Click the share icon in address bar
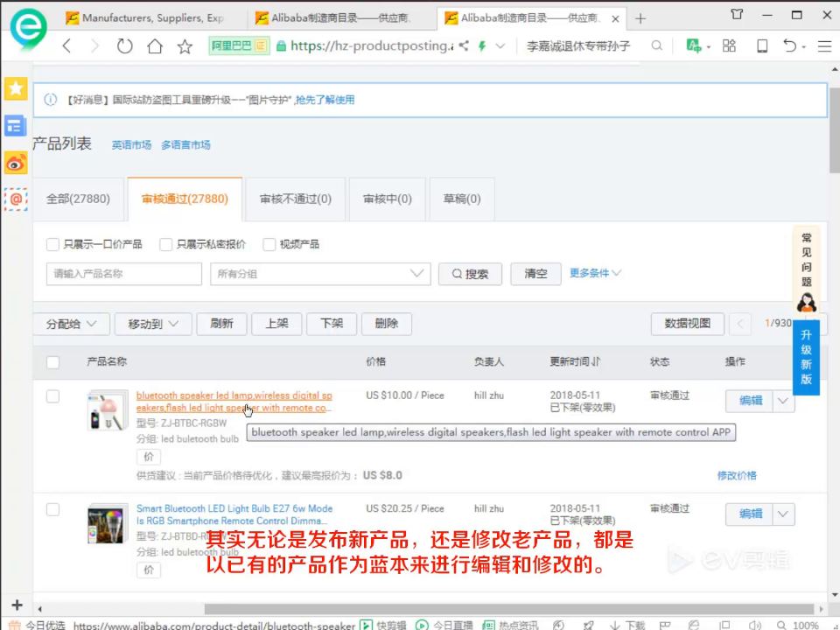 464,46
